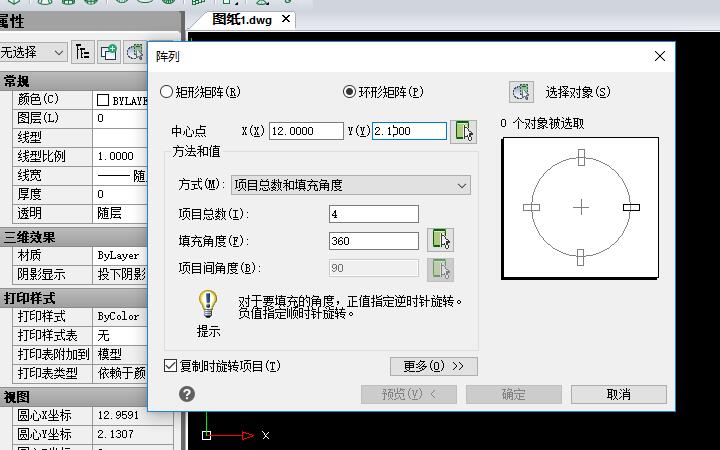
Task: Click the 填充角度 fill angle field
Action: pyautogui.click(x=373, y=240)
